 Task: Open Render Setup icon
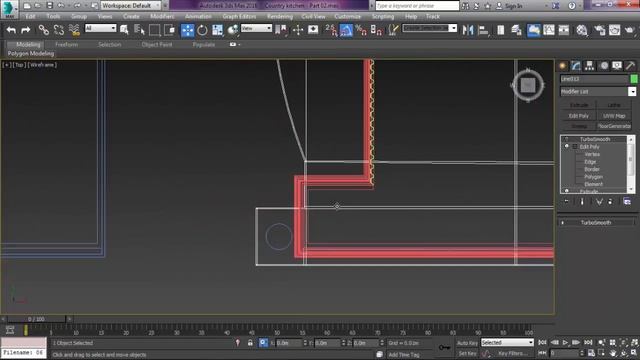[x=599, y=30]
